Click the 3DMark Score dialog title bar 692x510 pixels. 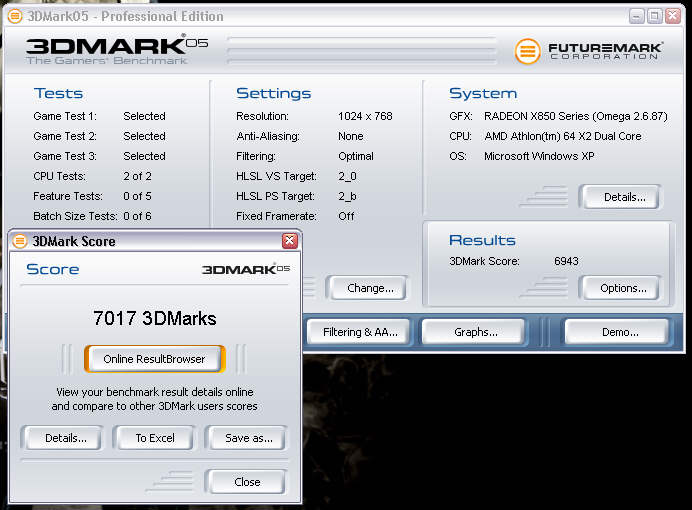(155, 241)
